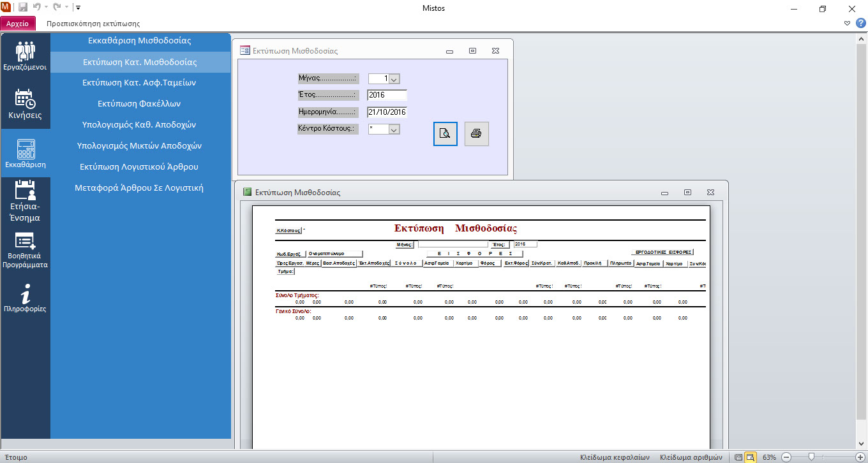868x463 pixels.
Task: Open the Κινήσεις sidebar section
Action: point(25,105)
